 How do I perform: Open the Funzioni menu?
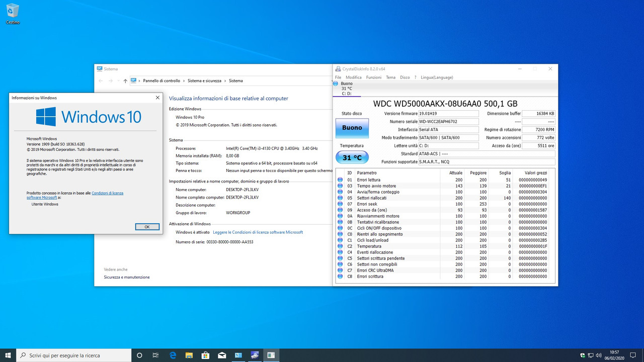[374, 77]
